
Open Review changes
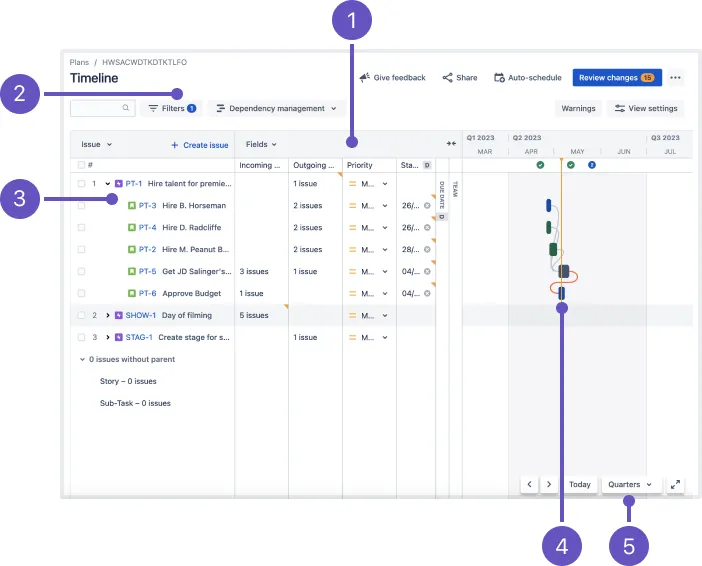point(617,77)
